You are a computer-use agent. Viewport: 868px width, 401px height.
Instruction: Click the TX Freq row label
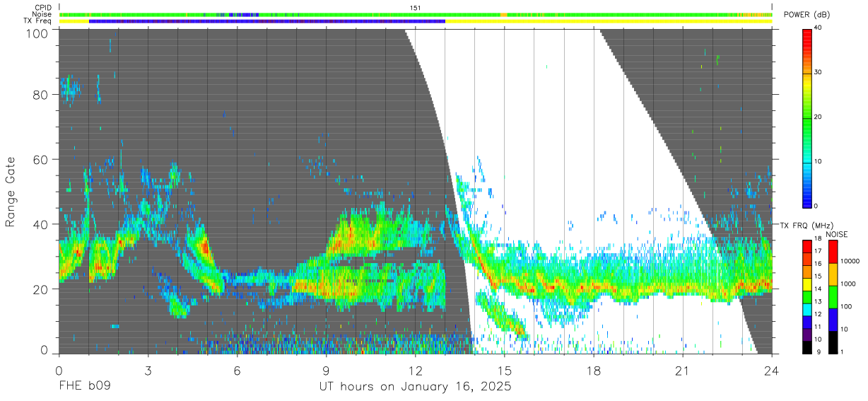click(37, 21)
